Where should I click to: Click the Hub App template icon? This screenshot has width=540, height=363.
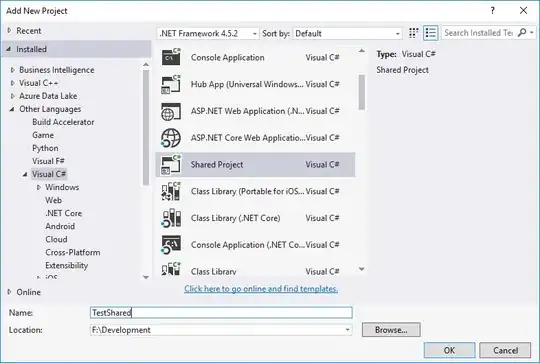click(171, 84)
